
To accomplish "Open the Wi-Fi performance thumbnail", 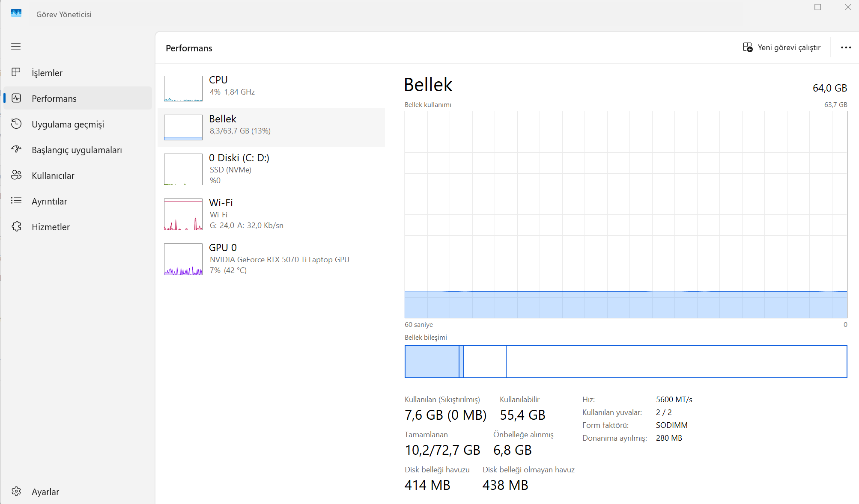I will (183, 214).
